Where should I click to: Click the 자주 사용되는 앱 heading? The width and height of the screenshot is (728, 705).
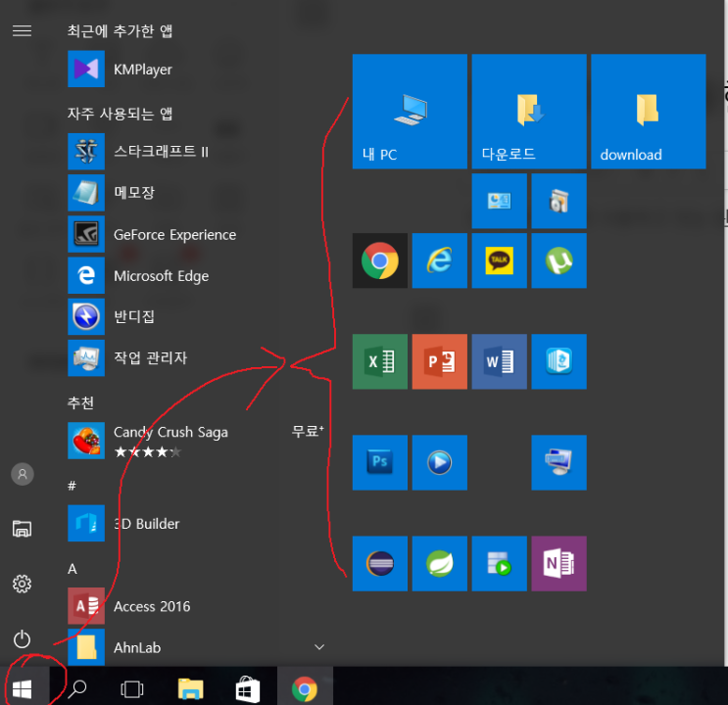(x=120, y=114)
